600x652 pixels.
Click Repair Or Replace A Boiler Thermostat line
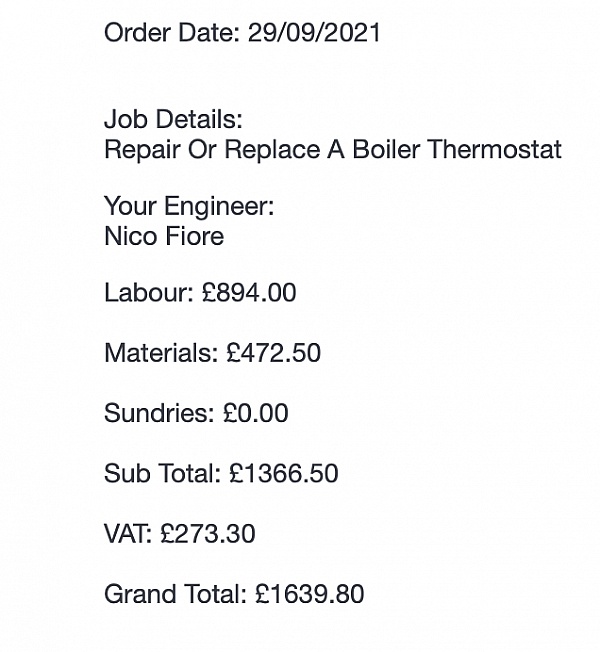333,149
